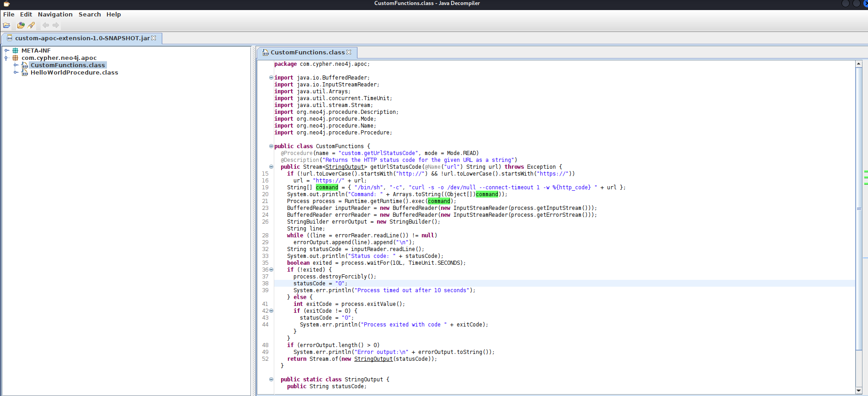The height and width of the screenshot is (396, 868).
Task: Open the Help menu
Action: point(114,15)
